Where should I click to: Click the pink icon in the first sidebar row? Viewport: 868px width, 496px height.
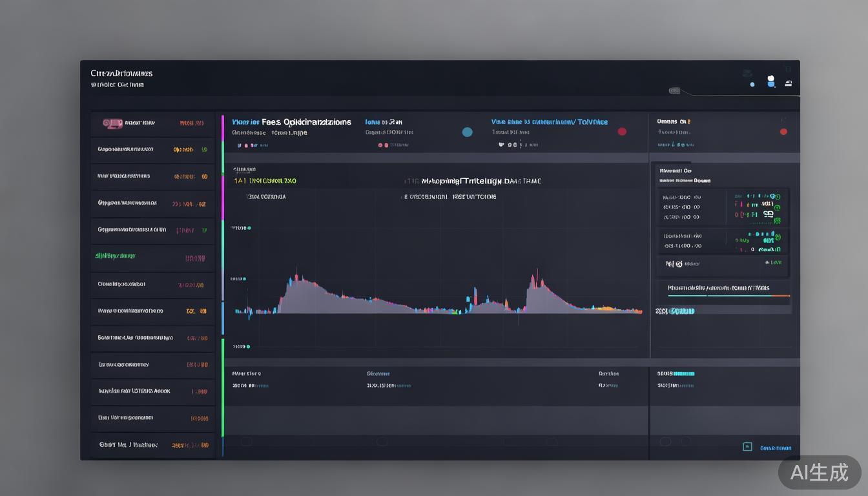coord(112,122)
